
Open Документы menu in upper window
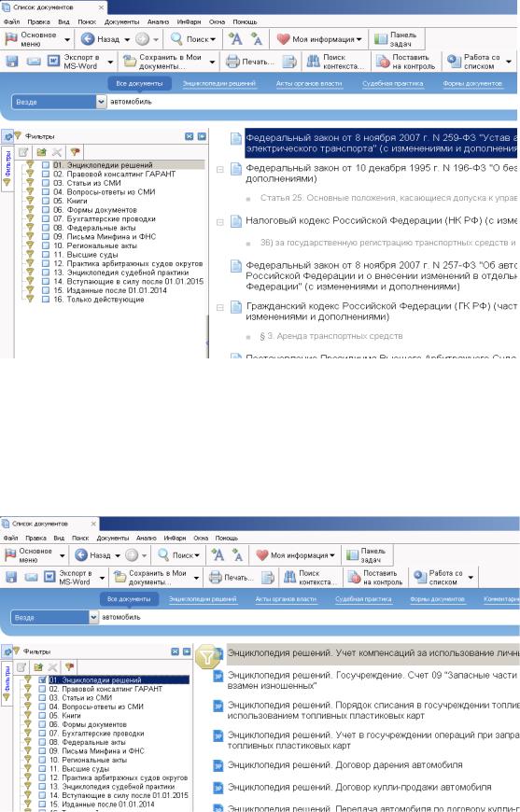121,21
